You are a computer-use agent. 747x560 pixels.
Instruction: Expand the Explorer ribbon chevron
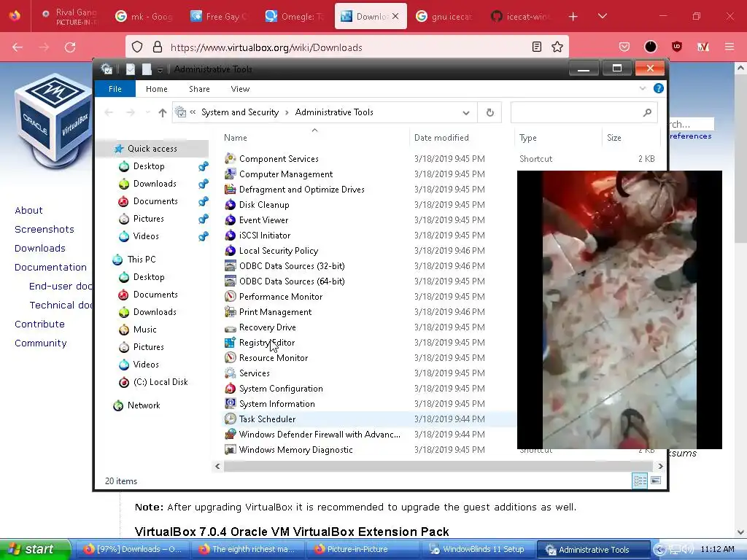pos(642,88)
